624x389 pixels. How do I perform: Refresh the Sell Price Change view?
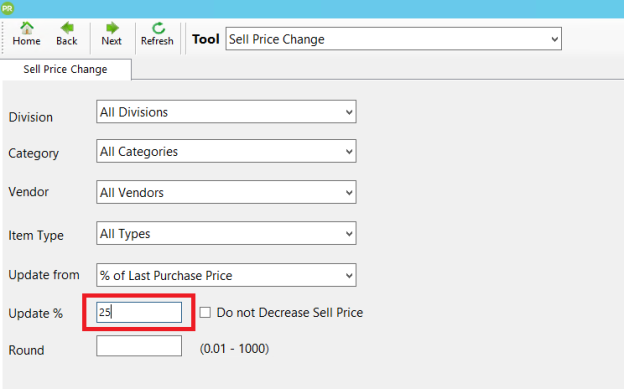tap(157, 34)
